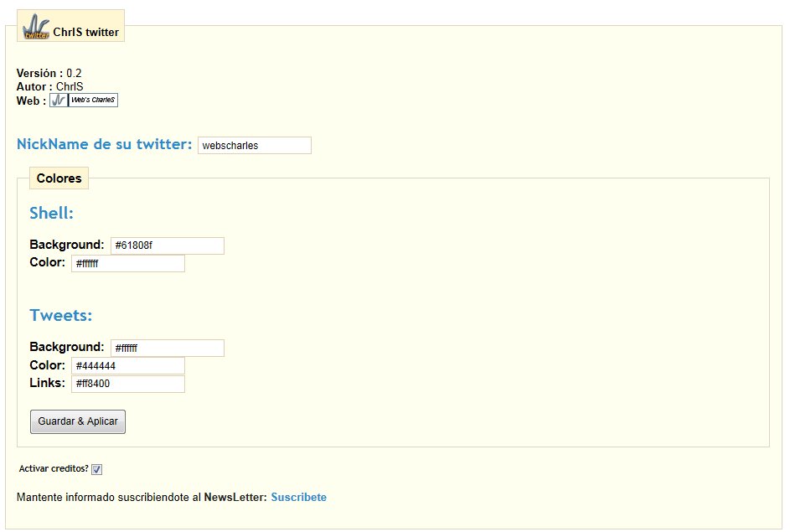Open the Suscribete newsletter link
Image resolution: width=790 pixels, height=532 pixels.
click(299, 498)
